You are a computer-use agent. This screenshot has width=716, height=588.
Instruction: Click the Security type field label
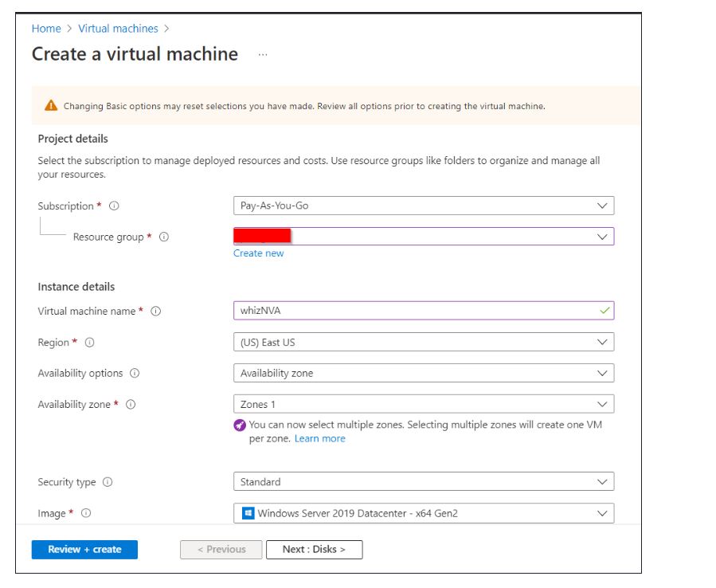[x=67, y=483]
